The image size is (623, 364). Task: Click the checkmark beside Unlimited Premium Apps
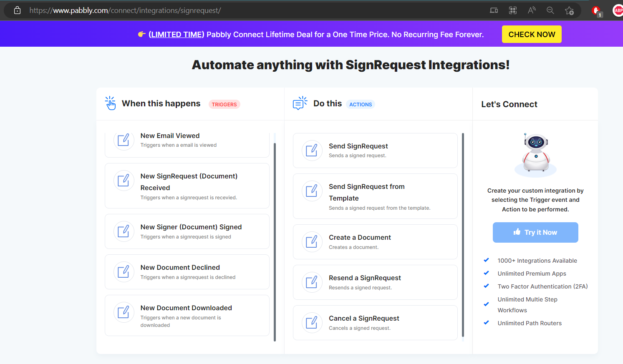click(486, 273)
